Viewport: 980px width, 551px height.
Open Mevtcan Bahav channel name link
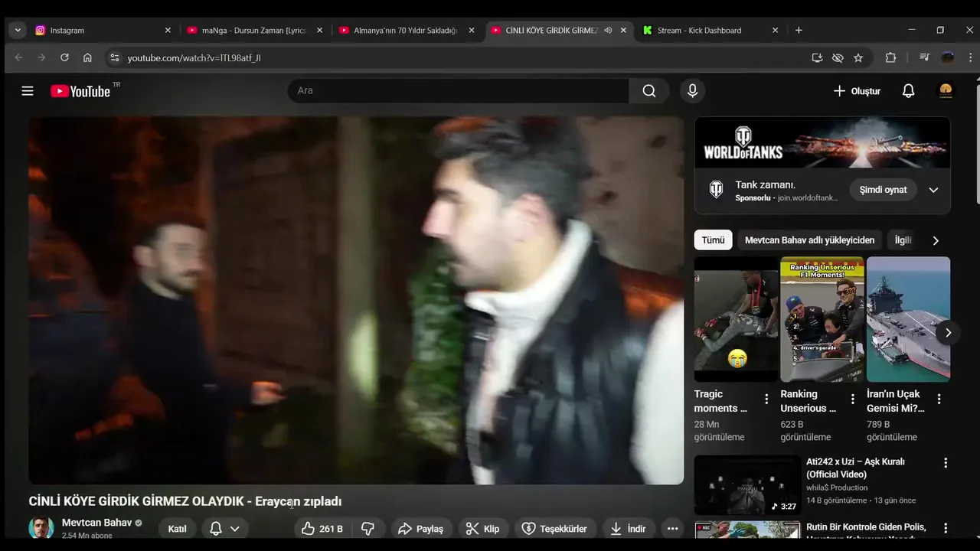(96, 523)
